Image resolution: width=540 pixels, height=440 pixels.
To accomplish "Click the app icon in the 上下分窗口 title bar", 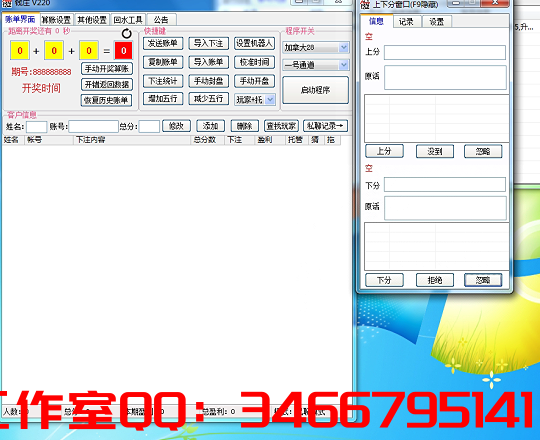I will tap(365, 4).
